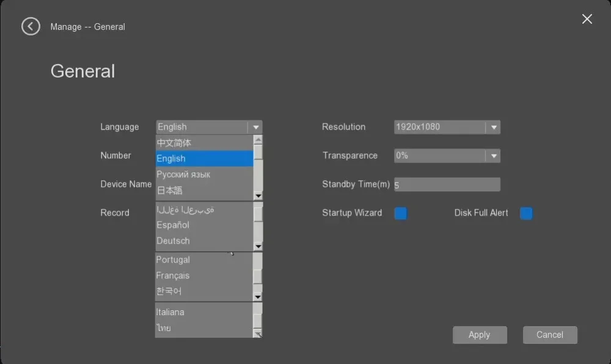Click the Standby Time input field
The image size is (611, 364).
(447, 184)
